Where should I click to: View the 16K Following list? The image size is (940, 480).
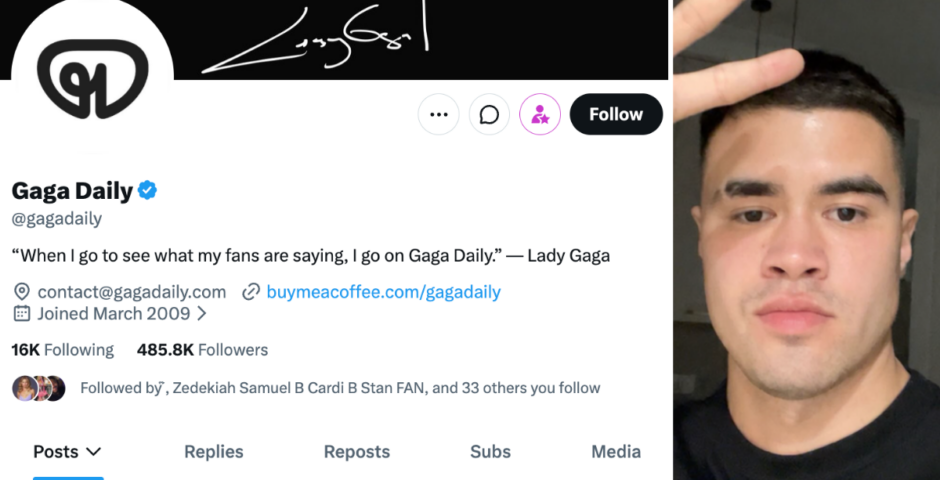(62, 349)
